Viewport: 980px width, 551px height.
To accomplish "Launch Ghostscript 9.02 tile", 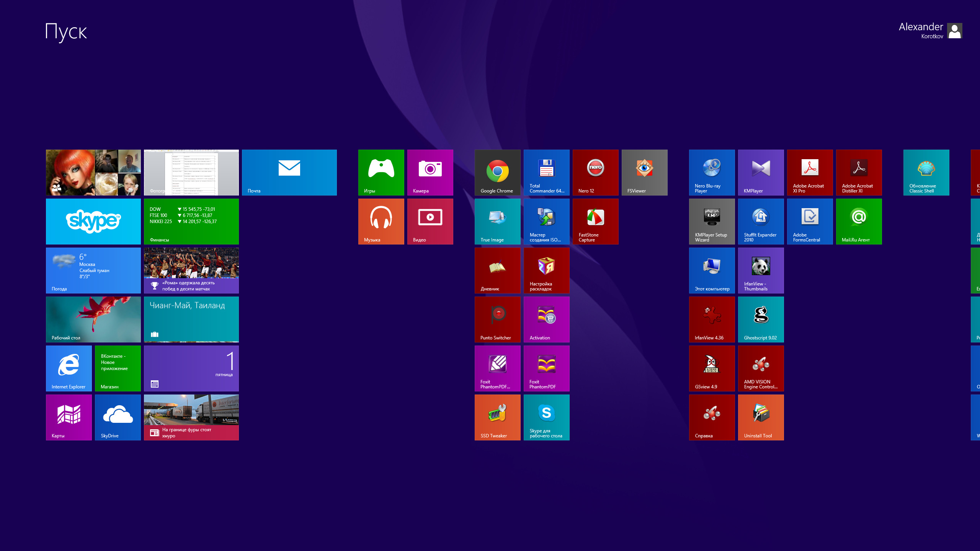I will [761, 319].
